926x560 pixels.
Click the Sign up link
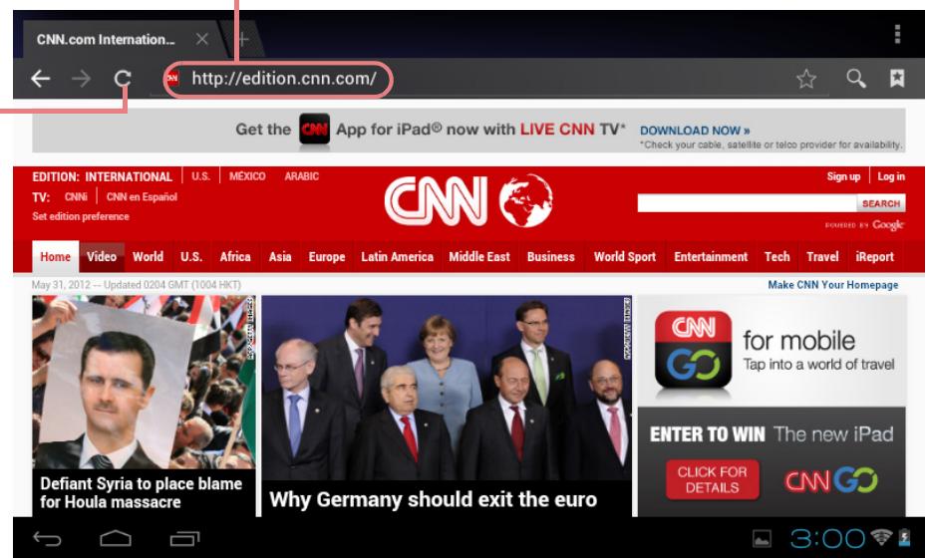point(843,176)
